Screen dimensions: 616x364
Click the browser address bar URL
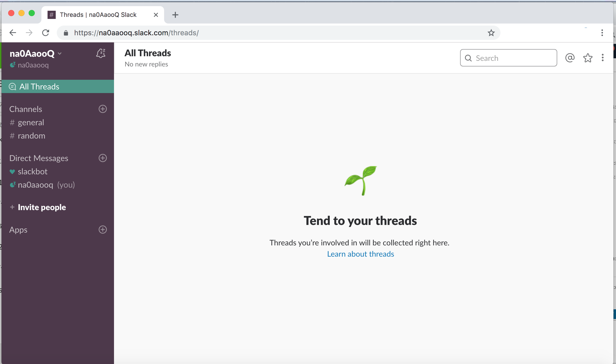pos(136,33)
